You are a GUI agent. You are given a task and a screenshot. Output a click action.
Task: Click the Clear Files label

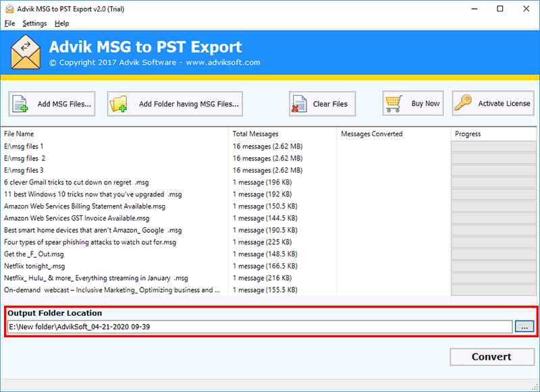(330, 104)
